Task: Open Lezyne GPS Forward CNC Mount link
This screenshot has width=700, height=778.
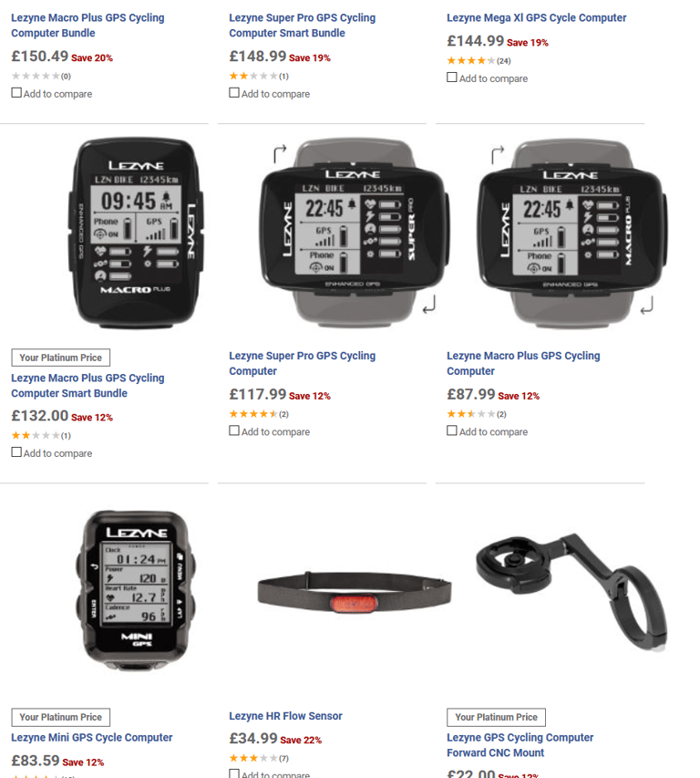Action: point(520,745)
